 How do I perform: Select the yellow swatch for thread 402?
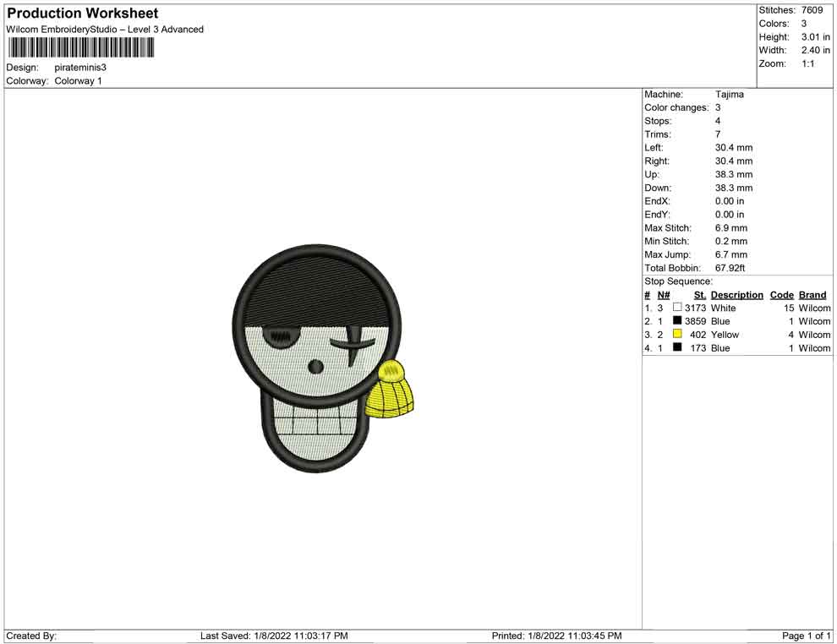(677, 334)
